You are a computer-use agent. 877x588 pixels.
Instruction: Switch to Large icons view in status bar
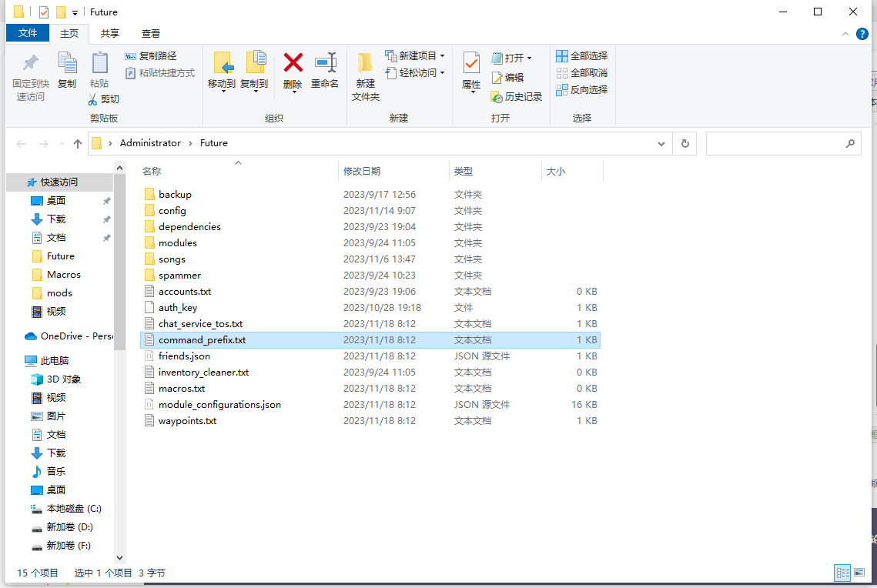859,573
